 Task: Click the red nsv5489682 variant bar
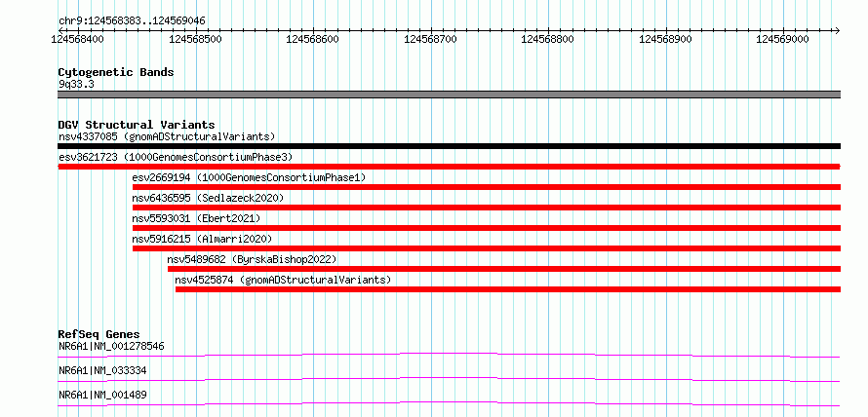tap(504, 269)
